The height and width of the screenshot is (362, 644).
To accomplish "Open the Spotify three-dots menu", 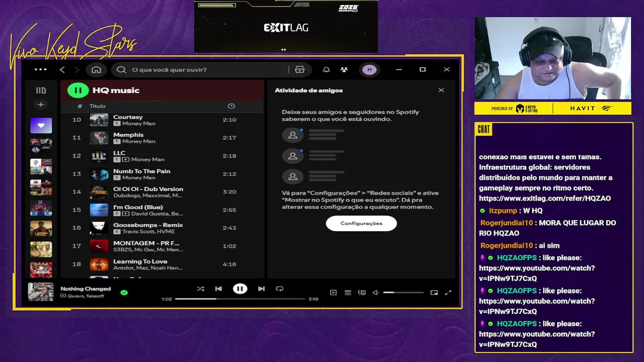I will pos(41,70).
